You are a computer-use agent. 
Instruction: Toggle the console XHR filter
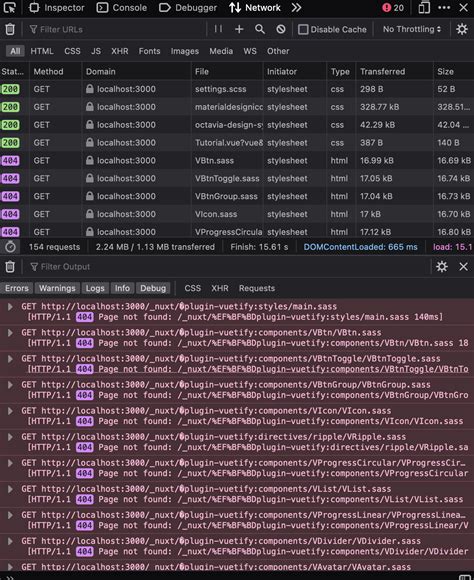(220, 288)
